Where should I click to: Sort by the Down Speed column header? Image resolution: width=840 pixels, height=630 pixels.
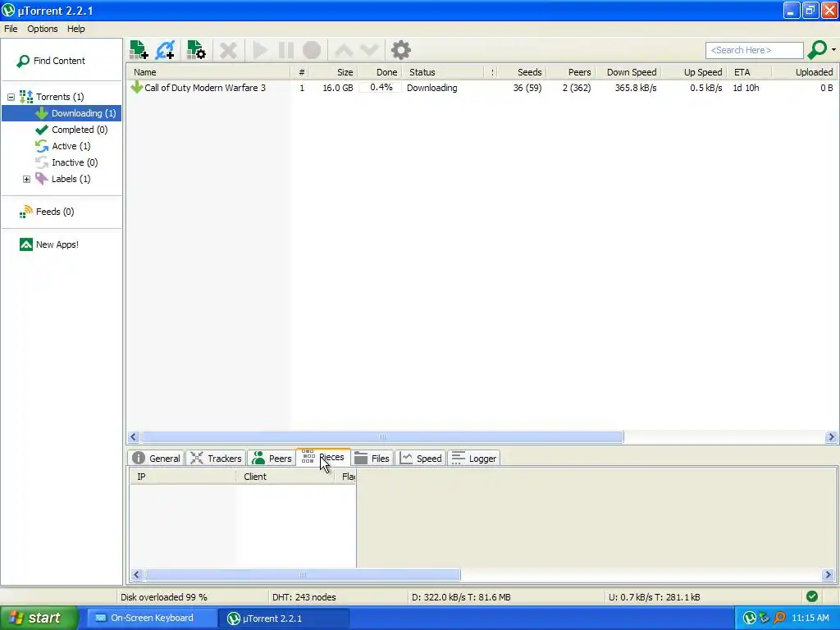coord(628,72)
